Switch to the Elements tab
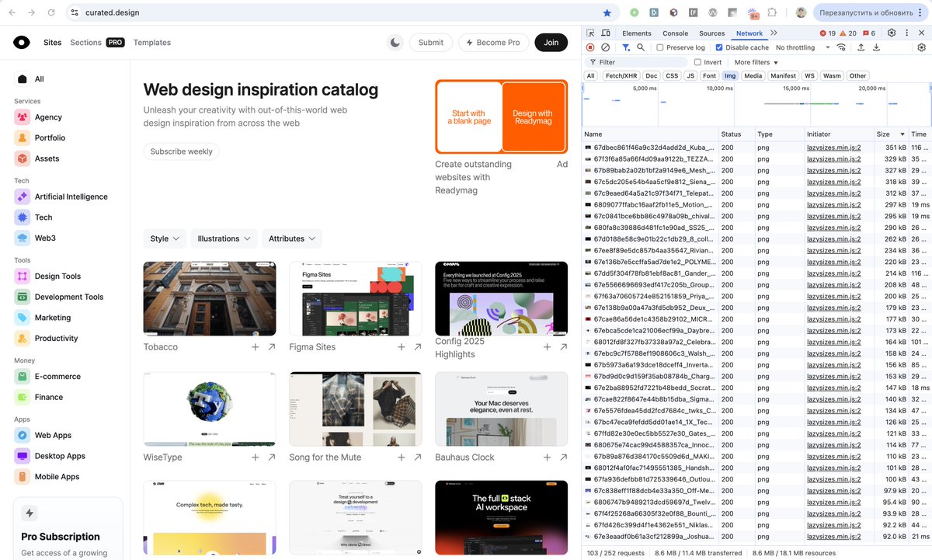The height and width of the screenshot is (560, 932). 636,33
